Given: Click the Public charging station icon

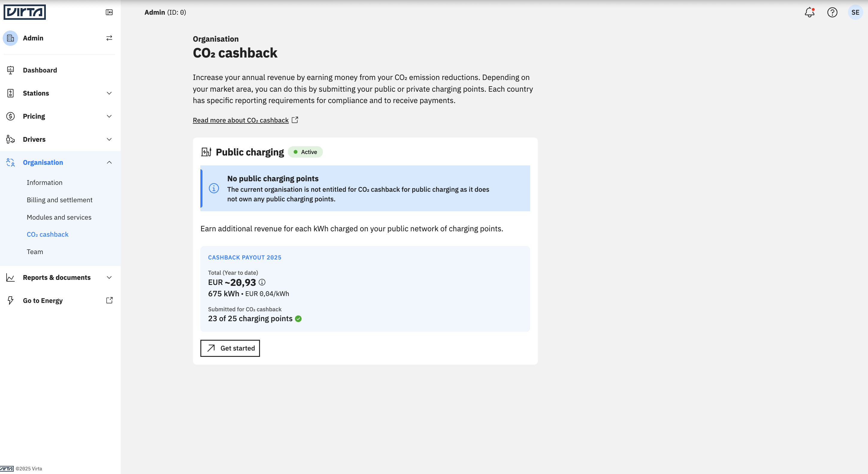Looking at the screenshot, I should coord(206,152).
